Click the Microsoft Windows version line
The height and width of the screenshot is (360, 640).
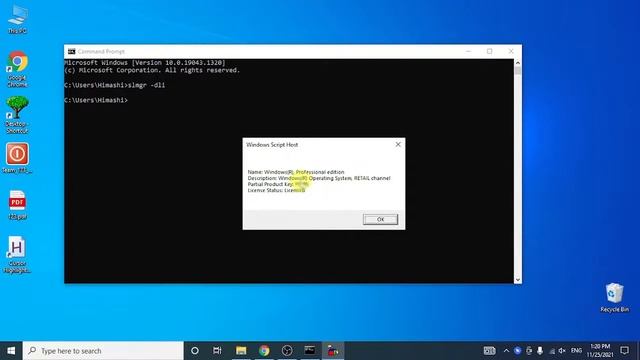(x=144, y=63)
